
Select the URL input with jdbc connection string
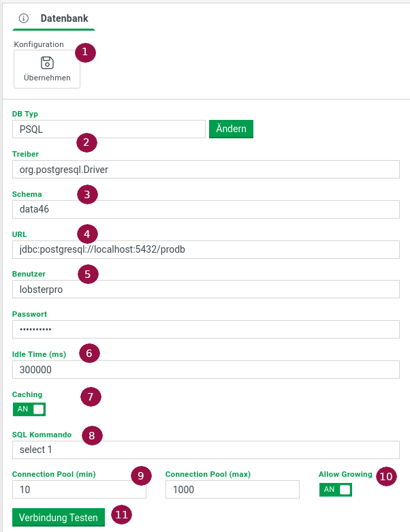tap(205, 249)
